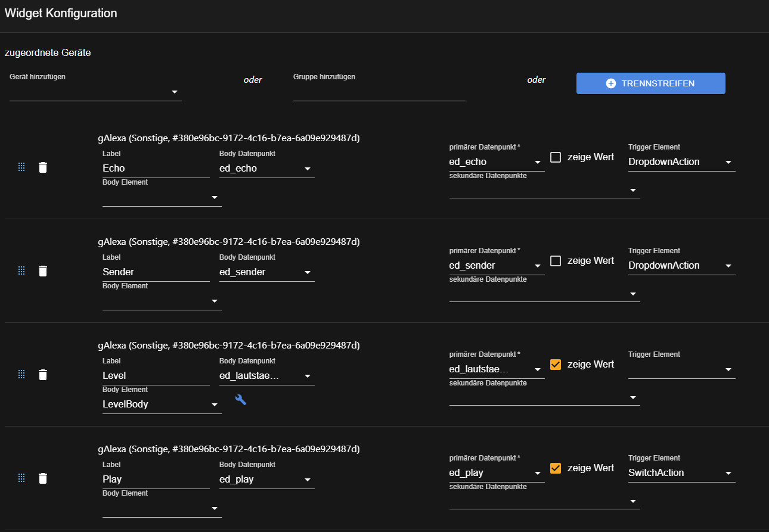Open empty Trigger Element dropdown in Level row
769x532 pixels.
[682, 369]
